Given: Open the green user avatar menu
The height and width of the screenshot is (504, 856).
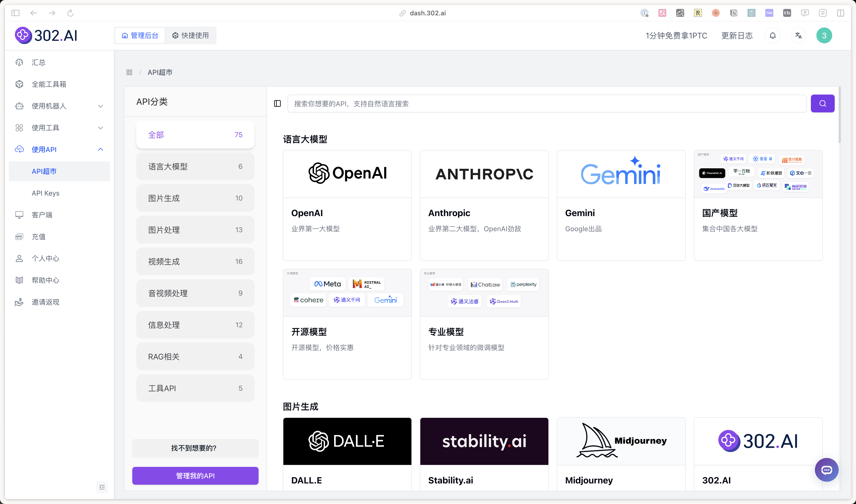Looking at the screenshot, I should 824,36.
